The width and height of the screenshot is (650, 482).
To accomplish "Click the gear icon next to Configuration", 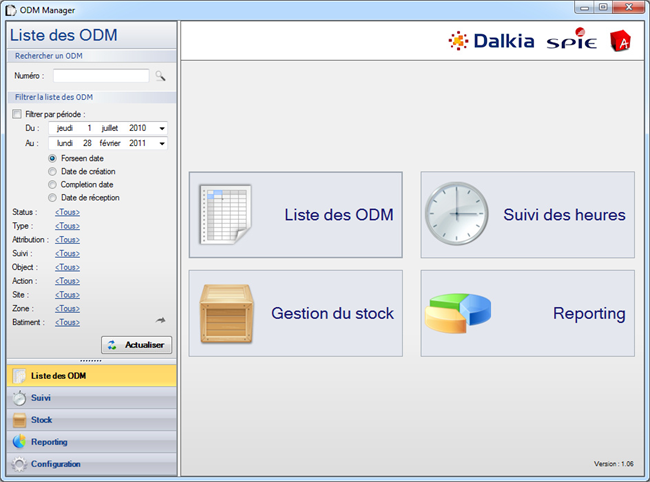I will (x=19, y=464).
